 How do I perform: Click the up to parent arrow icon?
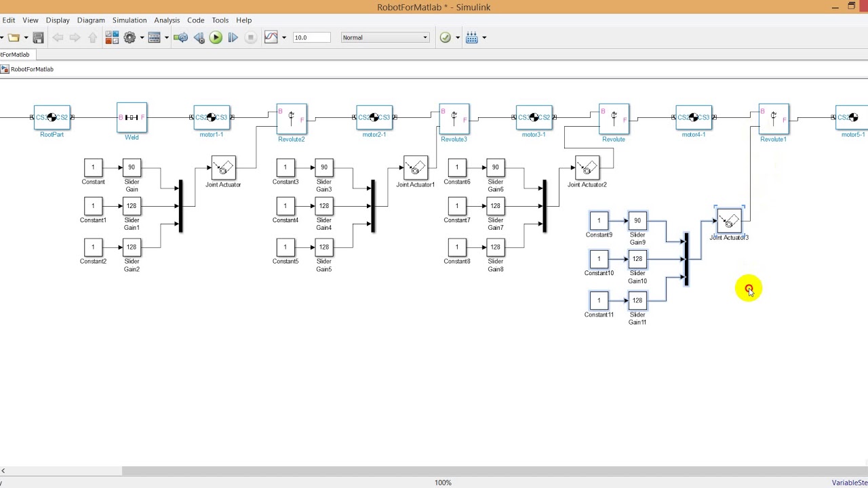(x=92, y=38)
